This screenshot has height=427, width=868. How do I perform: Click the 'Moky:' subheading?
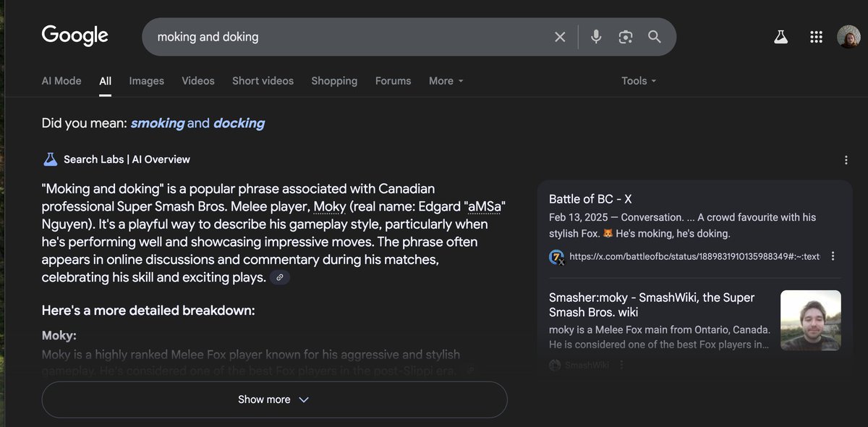(x=59, y=336)
